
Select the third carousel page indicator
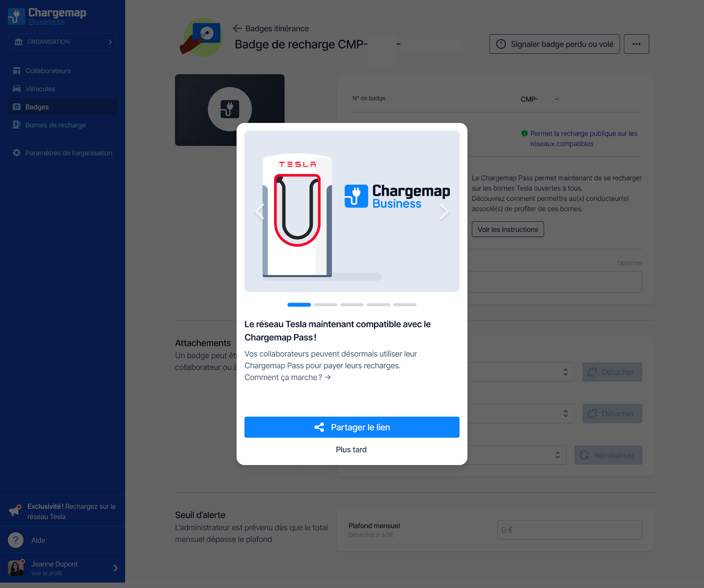point(352,305)
